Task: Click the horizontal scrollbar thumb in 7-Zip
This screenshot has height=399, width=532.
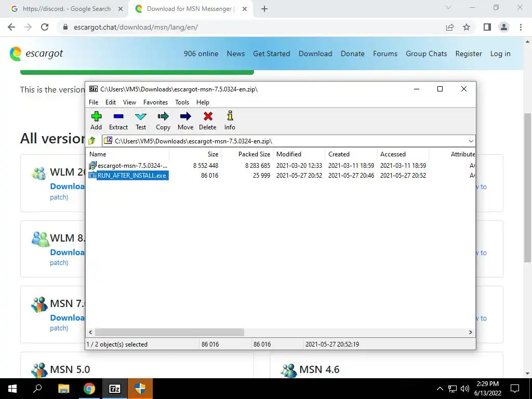Action: 169,332
